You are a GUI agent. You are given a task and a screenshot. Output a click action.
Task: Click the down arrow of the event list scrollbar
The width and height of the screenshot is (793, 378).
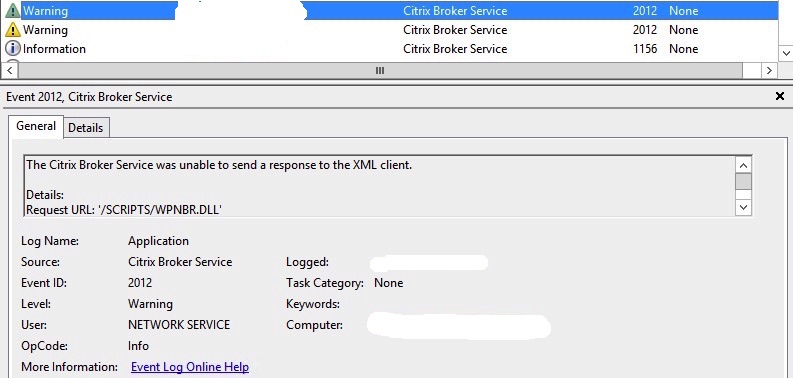786,53
